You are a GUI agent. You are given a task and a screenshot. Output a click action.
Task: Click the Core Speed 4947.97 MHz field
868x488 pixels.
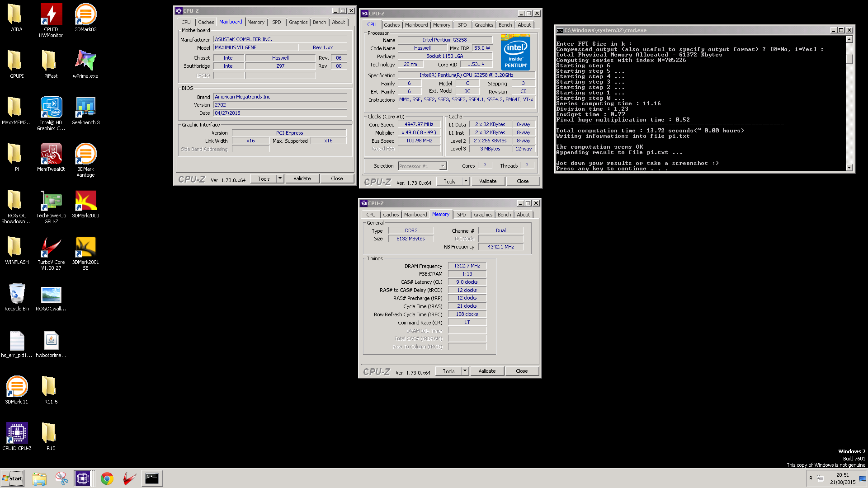[419, 124]
